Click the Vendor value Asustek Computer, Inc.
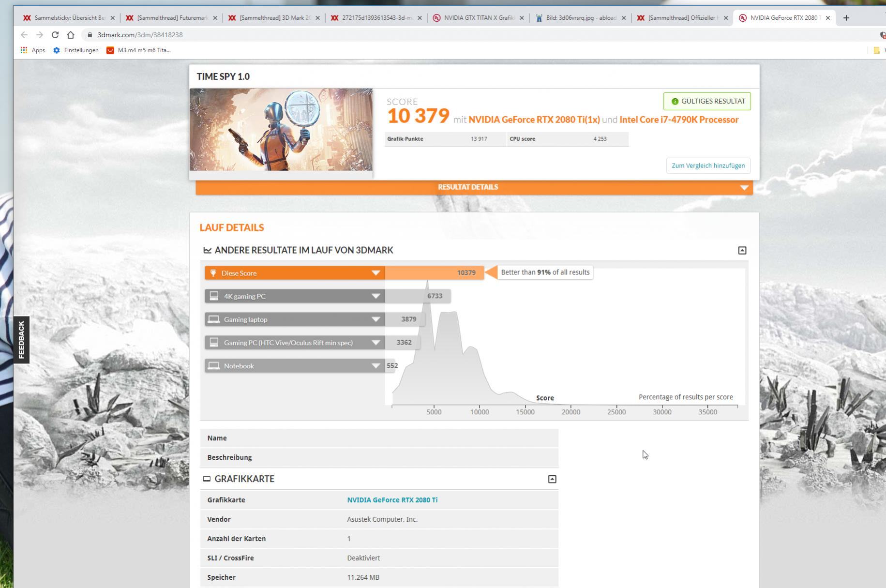Viewport: 886px width, 588px height. 382,519
